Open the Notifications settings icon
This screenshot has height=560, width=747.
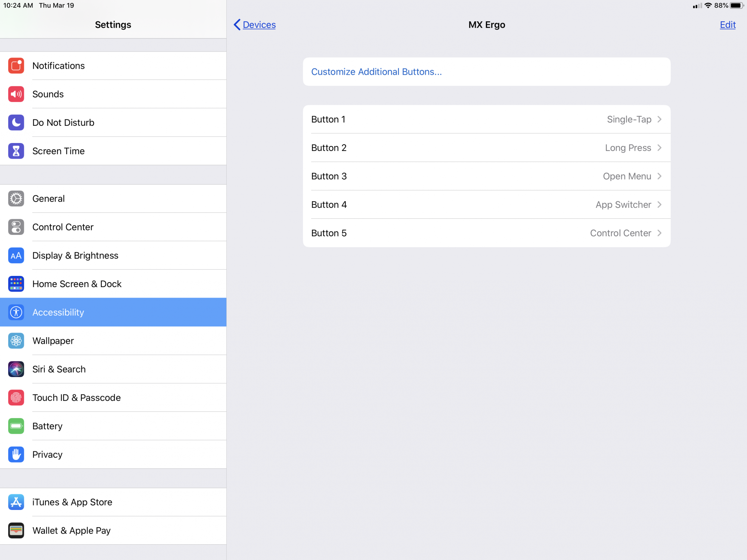(x=16, y=66)
